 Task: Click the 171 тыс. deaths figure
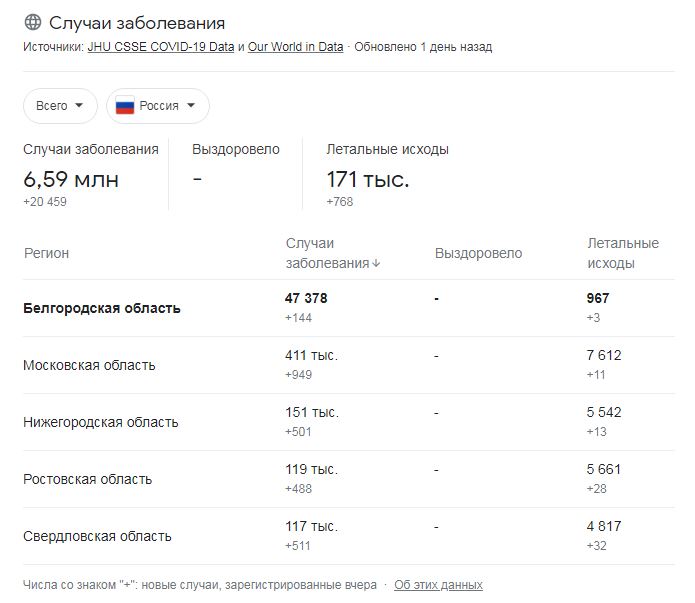click(368, 180)
